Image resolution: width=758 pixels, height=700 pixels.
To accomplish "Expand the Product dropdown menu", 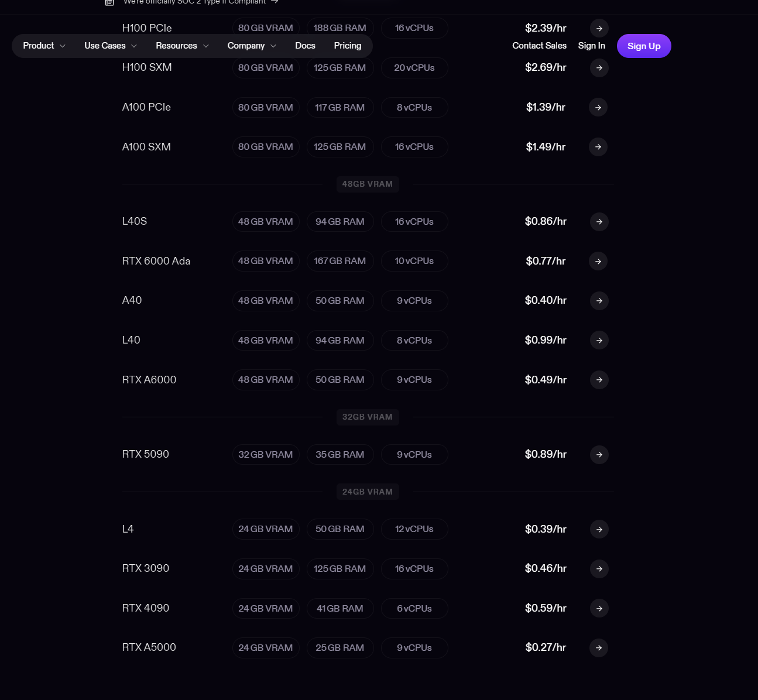I will [x=44, y=46].
